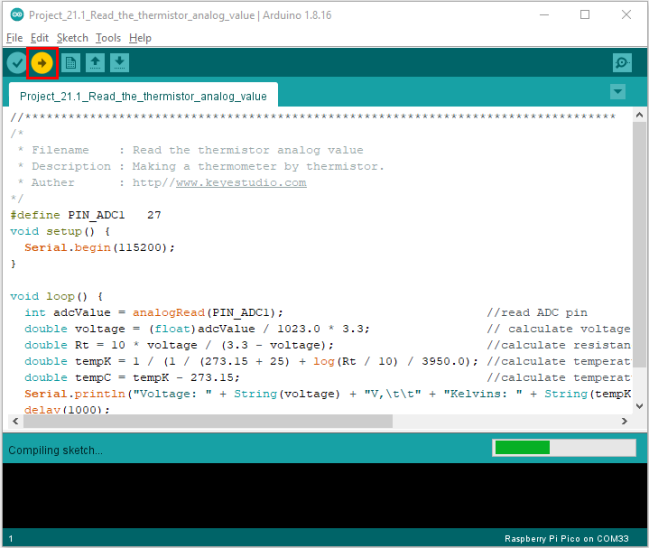Click the black console output area
The height and width of the screenshot is (549, 650).
click(x=325, y=496)
